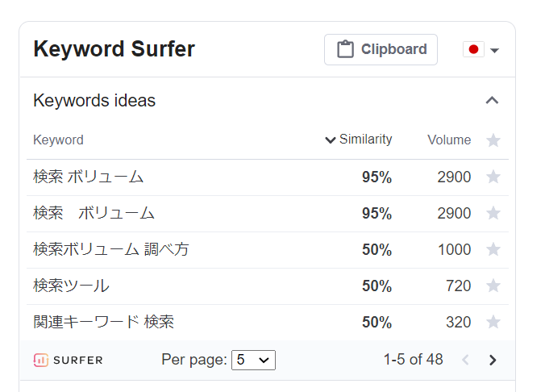Click volume 320 for 関連キーワード 検索
The image size is (545, 392).
(x=459, y=322)
